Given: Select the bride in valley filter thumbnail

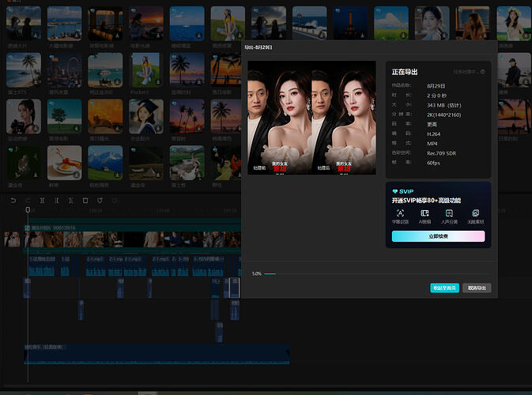Looking at the screenshot, I should coord(187,163).
